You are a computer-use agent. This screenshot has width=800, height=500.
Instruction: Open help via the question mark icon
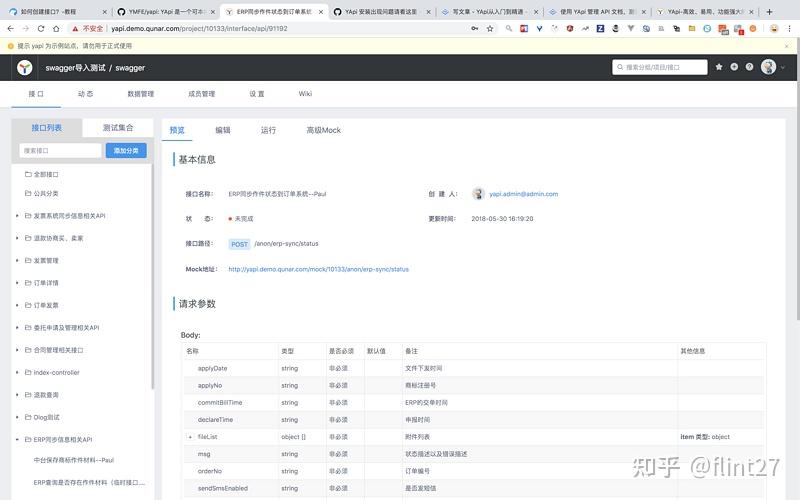749,67
